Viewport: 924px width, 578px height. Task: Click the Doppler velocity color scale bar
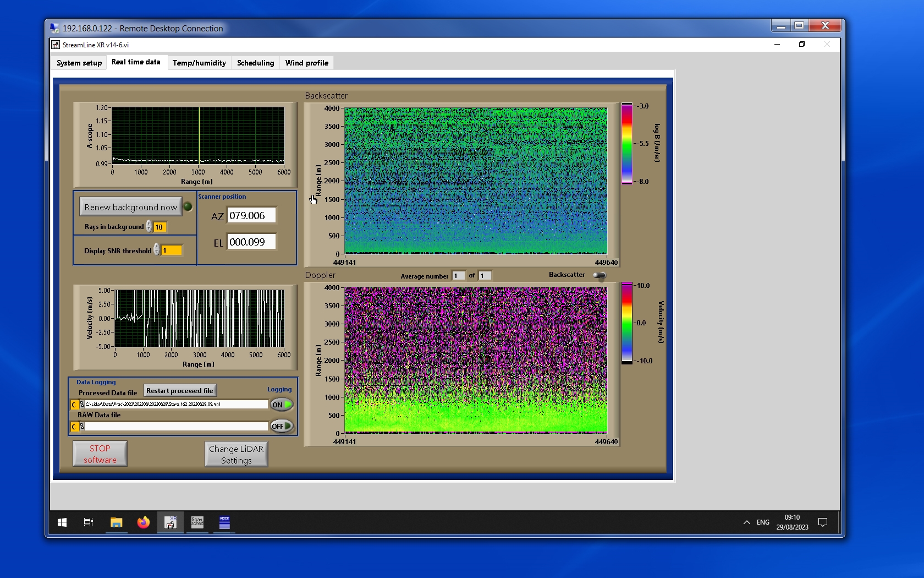[626, 323]
